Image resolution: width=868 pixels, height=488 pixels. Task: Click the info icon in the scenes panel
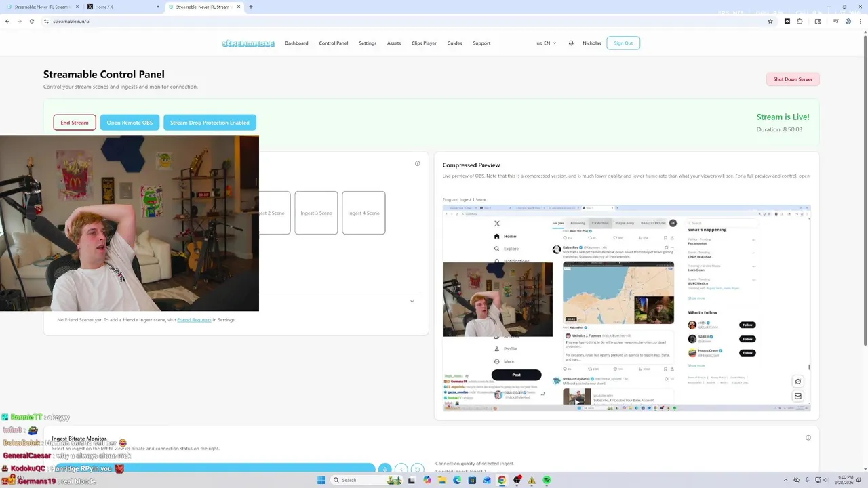coord(418,163)
